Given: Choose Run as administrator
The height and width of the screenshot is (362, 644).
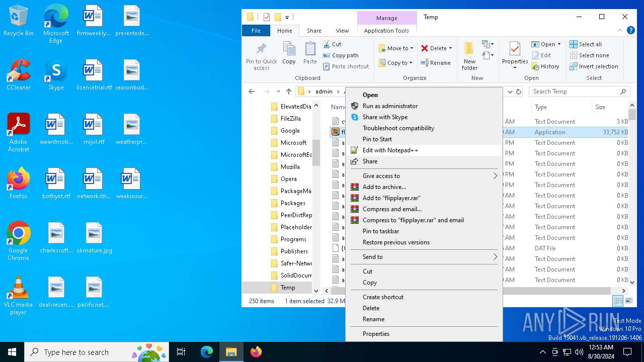Looking at the screenshot, I should click(x=424, y=106).
